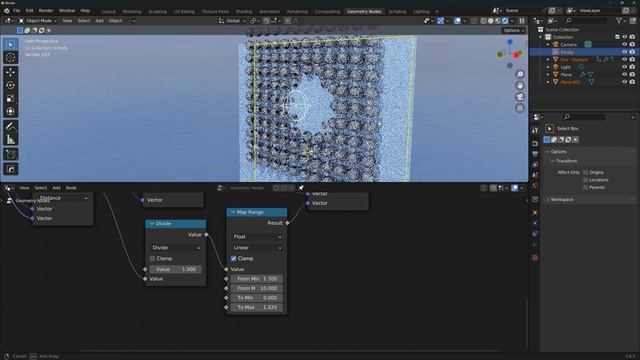Expand Camera item in outliner tree
640x360 pixels.
click(x=548, y=44)
